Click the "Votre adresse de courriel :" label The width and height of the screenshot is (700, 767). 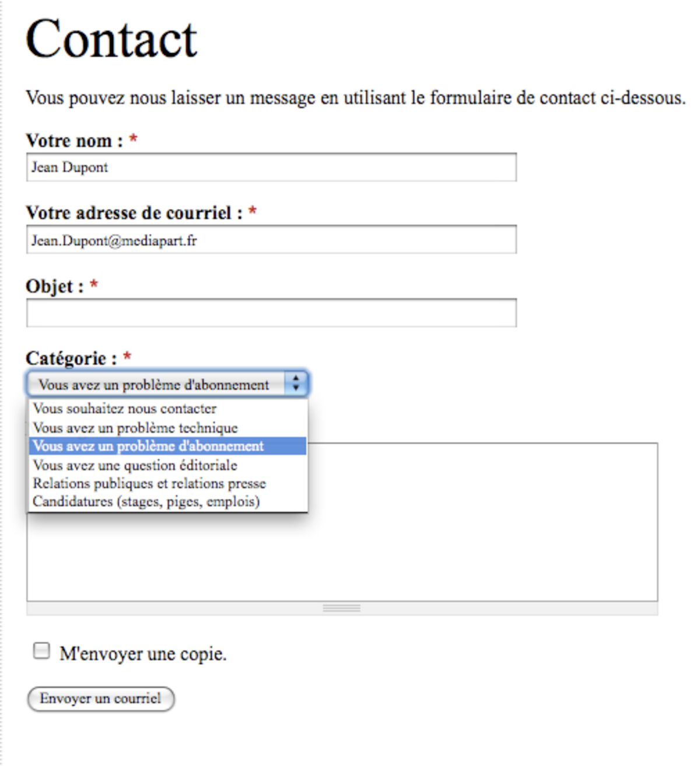click(x=134, y=213)
